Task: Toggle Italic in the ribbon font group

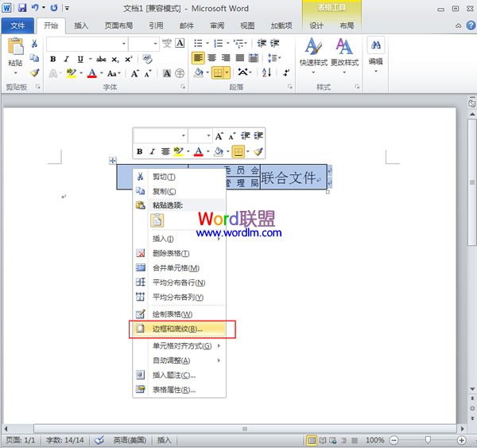Action: tap(66, 59)
